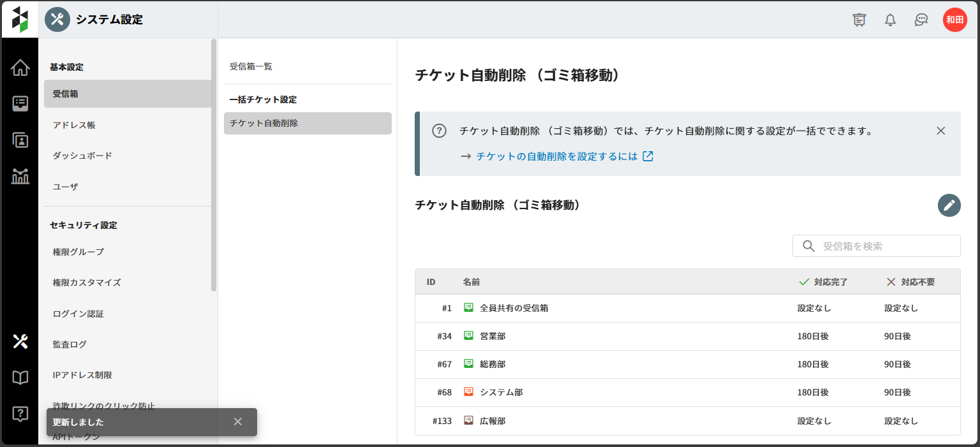Open the notifications bell icon
Image resolution: width=980 pixels, height=447 pixels.
(x=890, y=20)
